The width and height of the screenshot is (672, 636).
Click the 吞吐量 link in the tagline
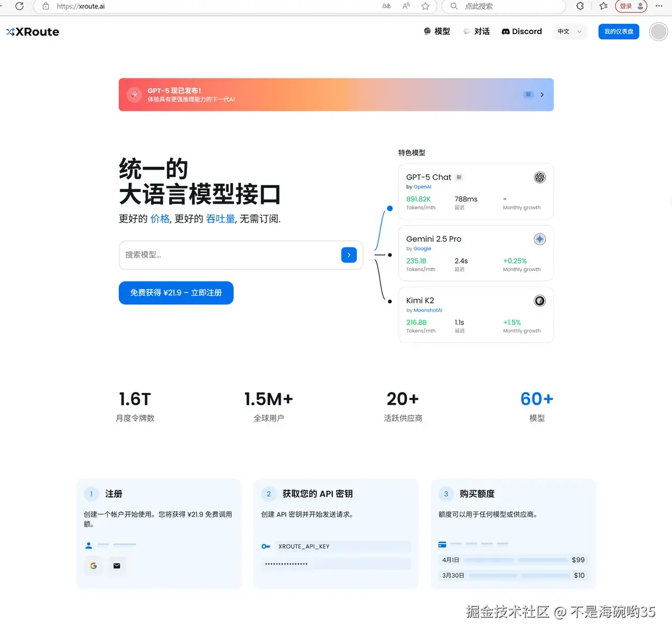221,219
